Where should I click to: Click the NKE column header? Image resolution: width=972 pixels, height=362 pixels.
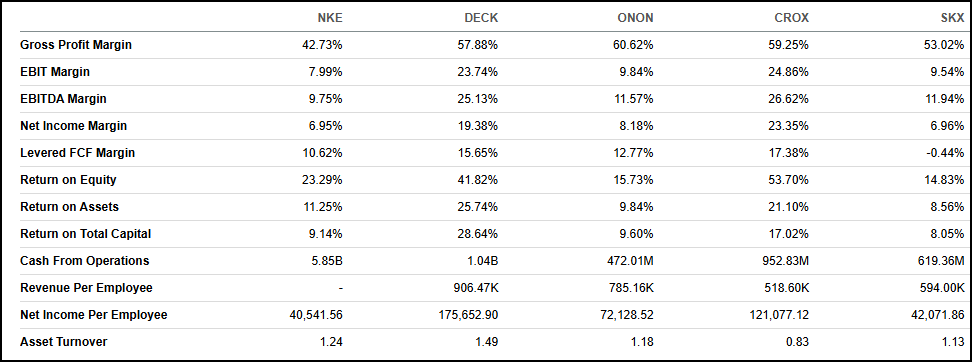pyautogui.click(x=330, y=18)
